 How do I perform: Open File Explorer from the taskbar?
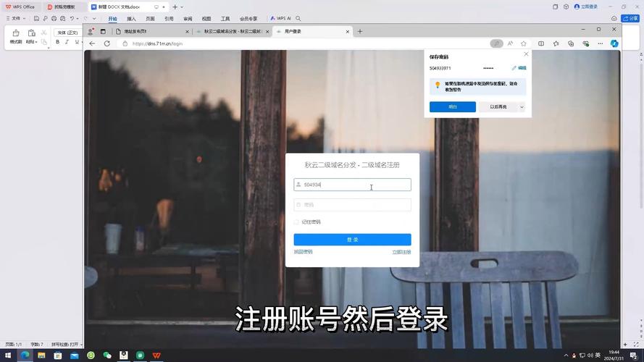41,355
